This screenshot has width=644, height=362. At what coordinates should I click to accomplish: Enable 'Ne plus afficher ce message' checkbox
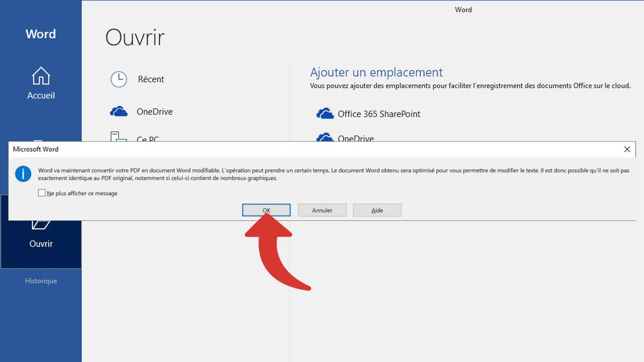[42, 193]
